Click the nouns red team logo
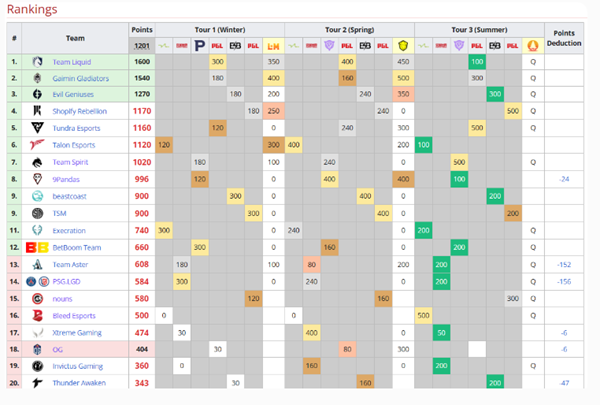Viewport: 600px width, 405px height. click(x=38, y=299)
